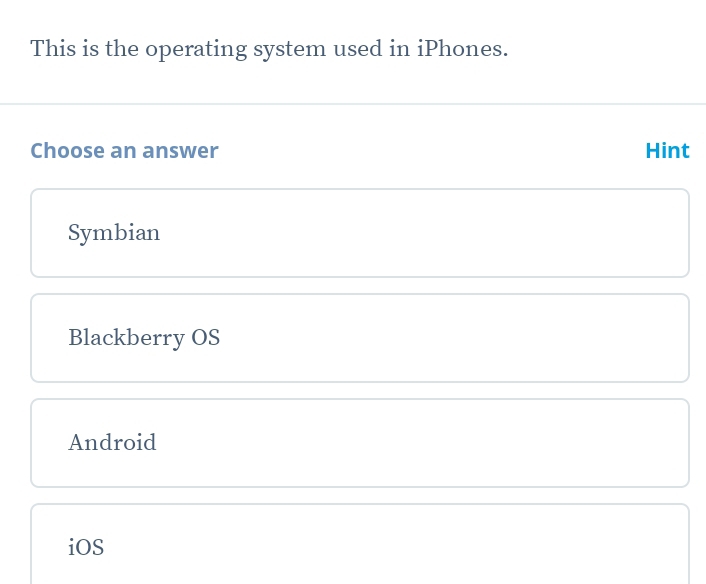Click the word 'Symbian' in the first option
This screenshot has height=584, width=706.
pyautogui.click(x=114, y=234)
